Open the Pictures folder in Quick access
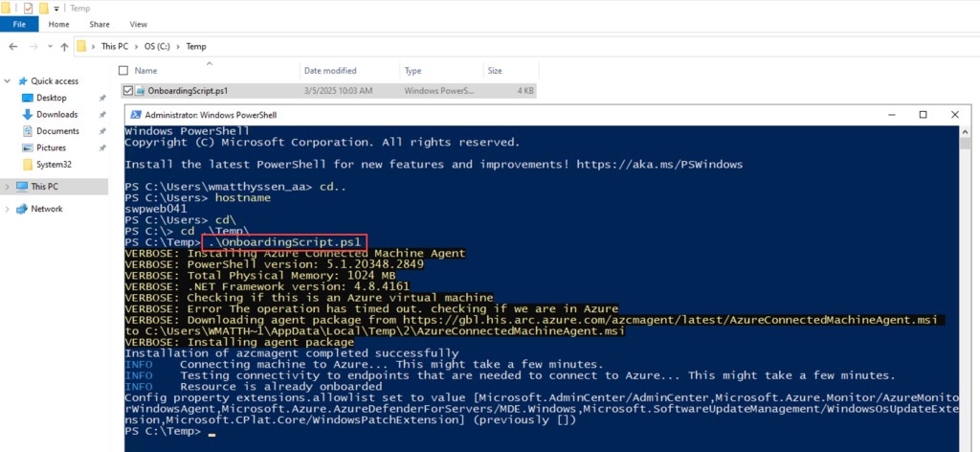The height and width of the screenshot is (452, 980). [53, 147]
